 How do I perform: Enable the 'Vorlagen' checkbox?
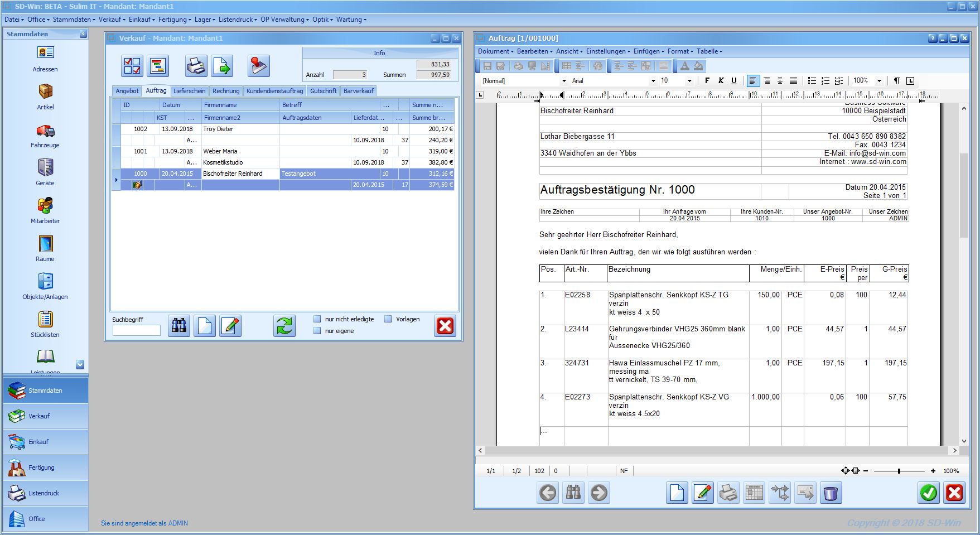(388, 319)
